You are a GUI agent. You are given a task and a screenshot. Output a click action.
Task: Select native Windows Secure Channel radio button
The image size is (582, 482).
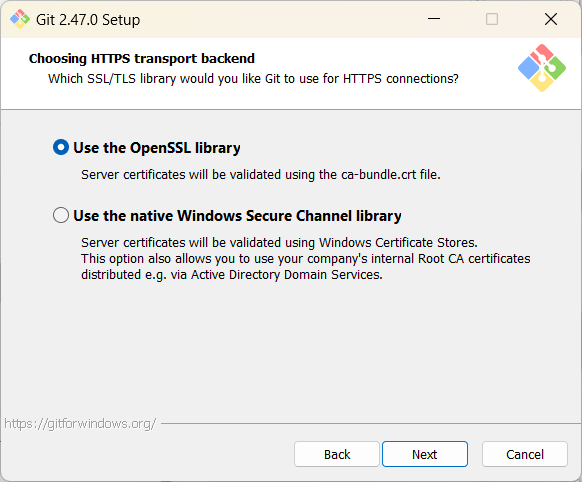[x=61, y=215]
